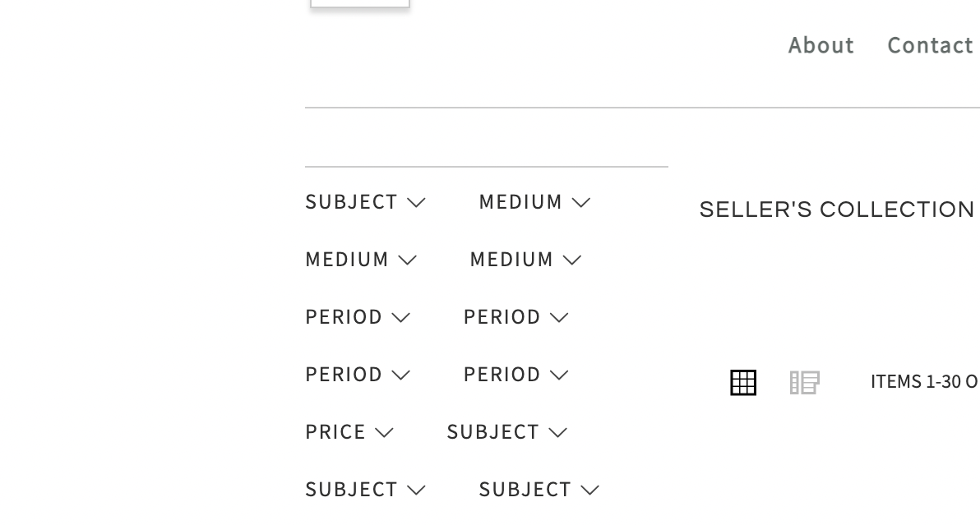The height and width of the screenshot is (525, 980).
Task: Switch to the list view icon
Action: [x=804, y=383]
